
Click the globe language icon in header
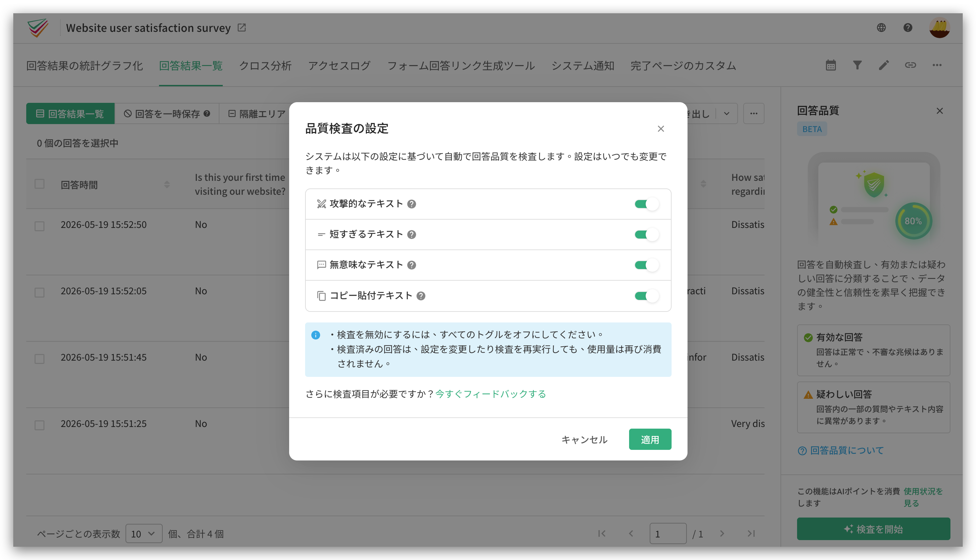[881, 28]
